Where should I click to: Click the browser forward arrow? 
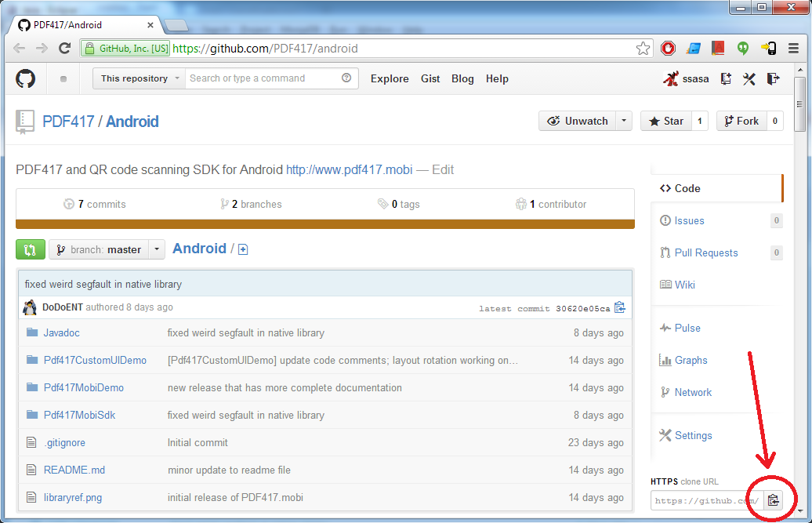click(x=42, y=48)
